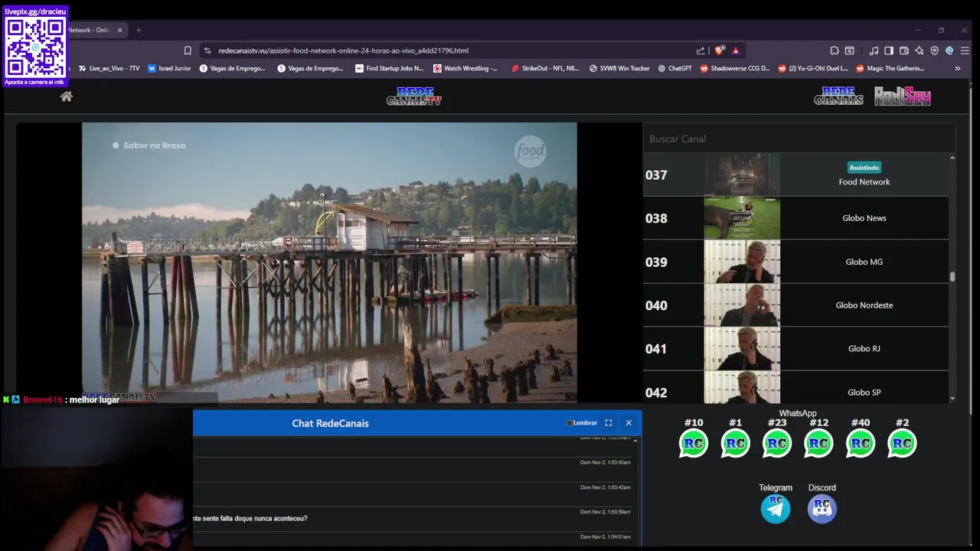The height and width of the screenshot is (551, 980).
Task: Click the channel list scroll-down arrow
Action: pyautogui.click(x=952, y=399)
